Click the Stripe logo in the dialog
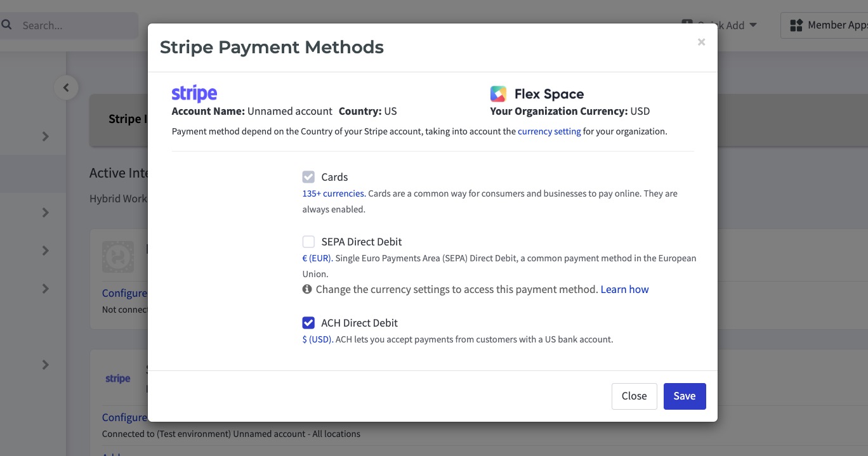Screen dimensions: 868x456 194,94
